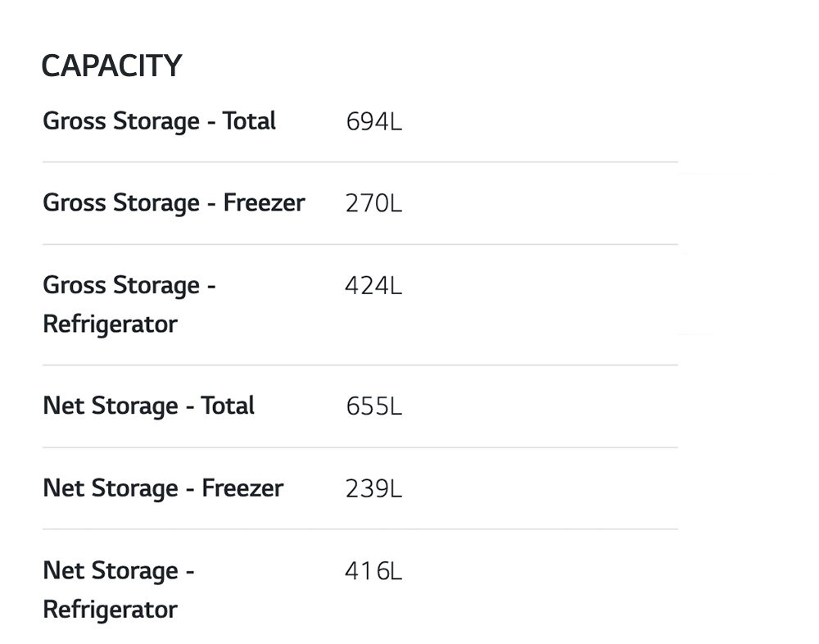Click the word Refrigerator under Net Storage
Image resolution: width=819 pixels, height=644 pixels.
110,610
